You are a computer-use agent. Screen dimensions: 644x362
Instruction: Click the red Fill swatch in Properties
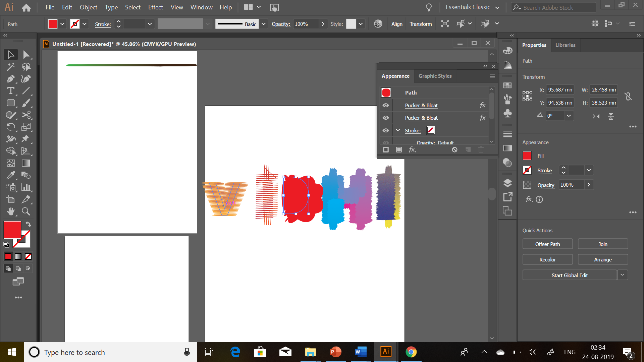tap(527, 156)
